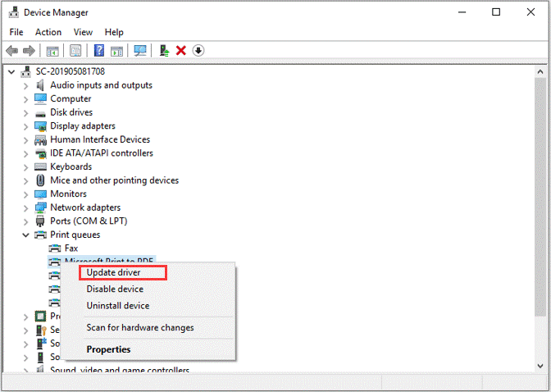
Task: Click the red X Uninstall device icon
Action: click(181, 51)
